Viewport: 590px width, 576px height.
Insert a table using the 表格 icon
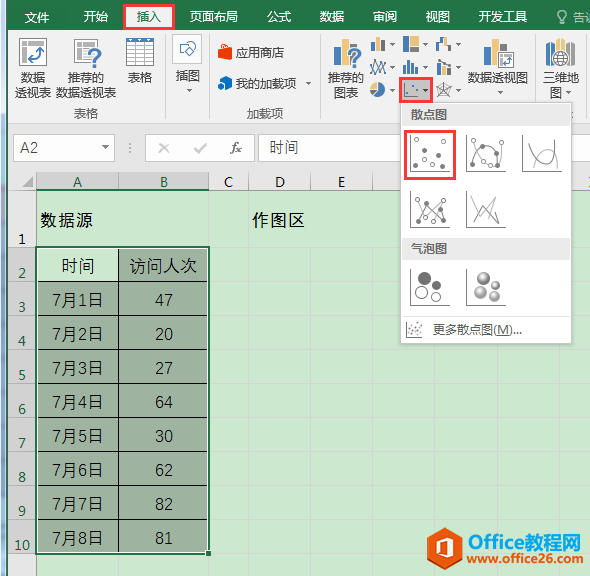pos(140,61)
